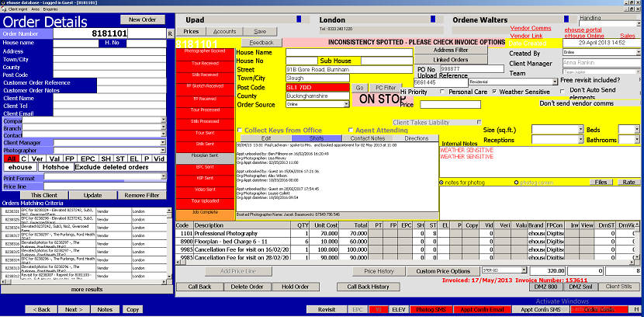Click the red VT indicator button
Viewport: 644px width, 317px height.
(379, 309)
